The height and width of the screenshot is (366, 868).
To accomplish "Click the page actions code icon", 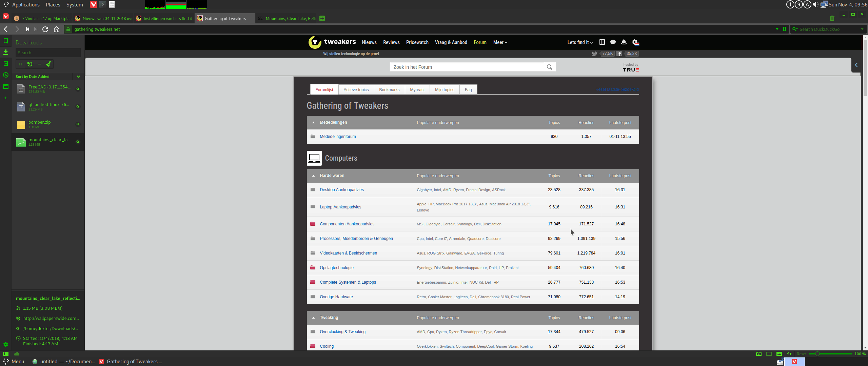I will 789,354.
